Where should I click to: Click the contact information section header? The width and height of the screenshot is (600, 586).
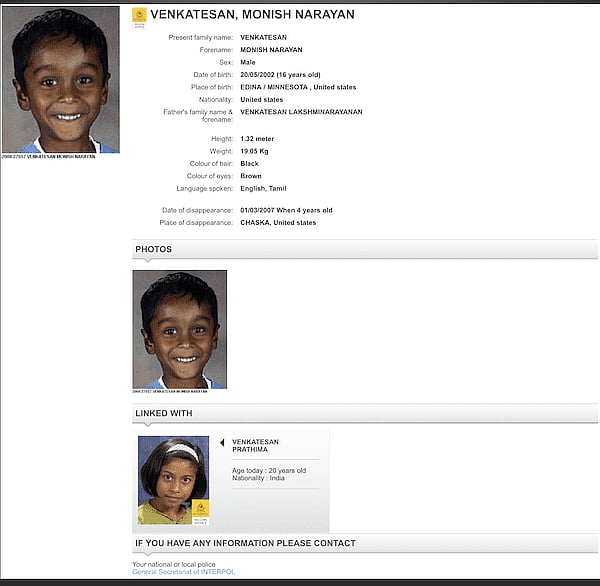(245, 543)
